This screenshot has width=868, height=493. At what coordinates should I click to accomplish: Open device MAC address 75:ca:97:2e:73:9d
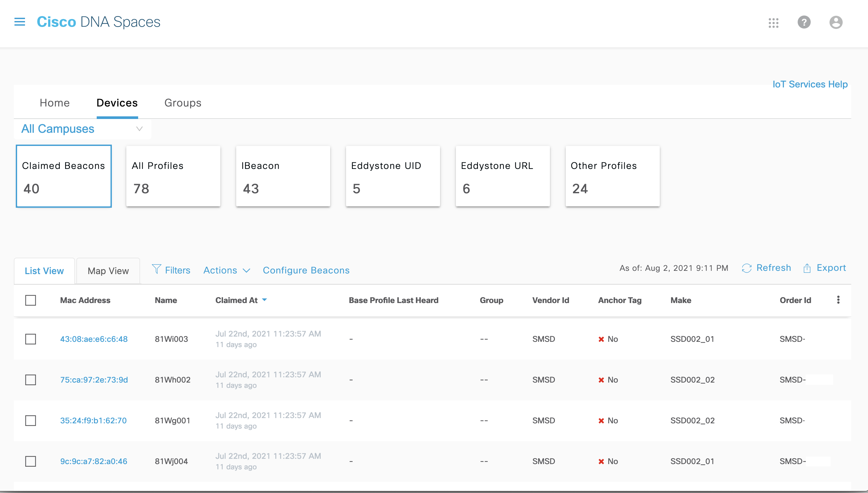[94, 380]
